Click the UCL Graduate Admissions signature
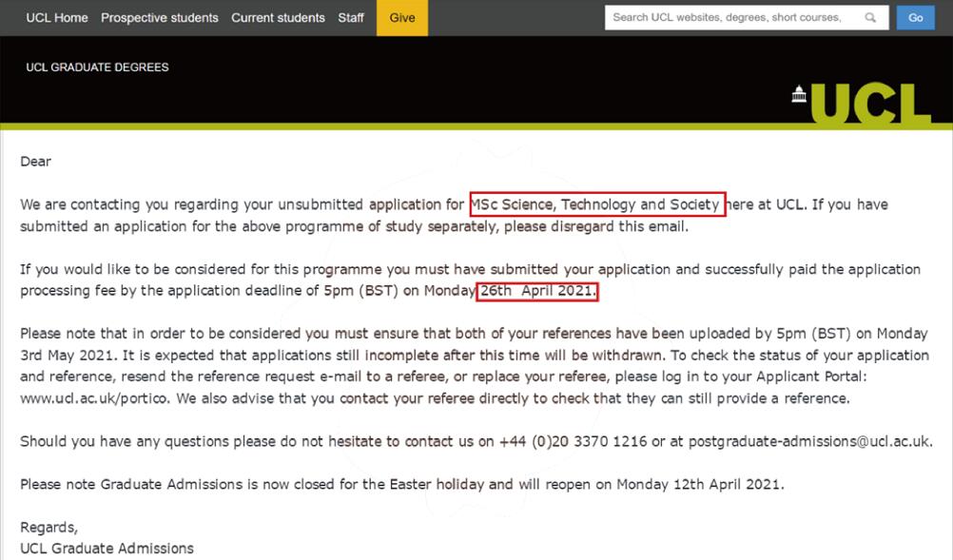953x560 pixels. coord(107,548)
